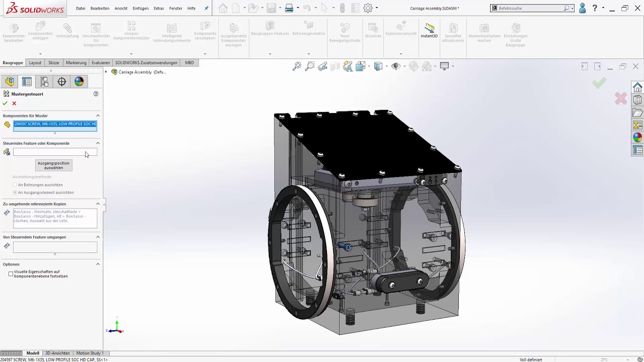Toggle Hide/Show Items eye icon
Screen dimensions: 644x362
(x=395, y=66)
